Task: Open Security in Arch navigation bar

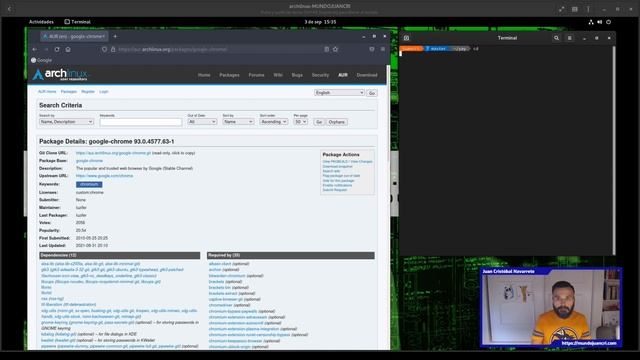Action: (320, 75)
